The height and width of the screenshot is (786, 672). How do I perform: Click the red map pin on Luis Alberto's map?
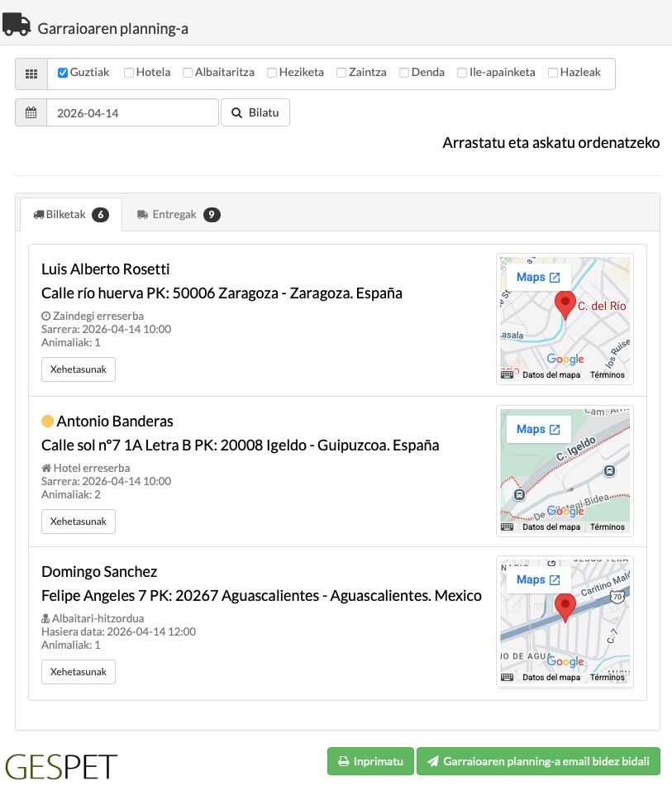tap(565, 304)
